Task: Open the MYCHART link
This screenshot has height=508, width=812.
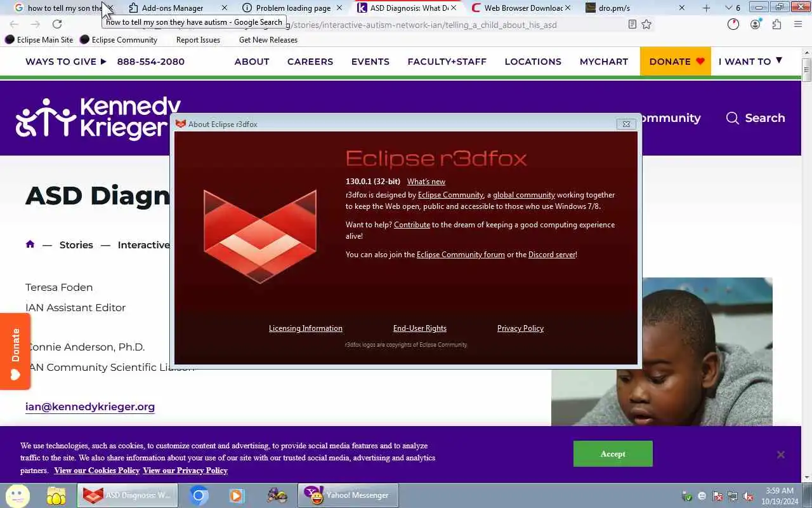Action: coord(604,62)
